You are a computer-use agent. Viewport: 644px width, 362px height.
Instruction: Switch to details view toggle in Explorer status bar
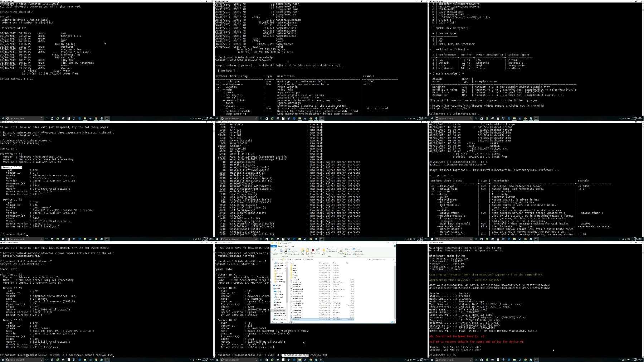[x=392, y=322]
